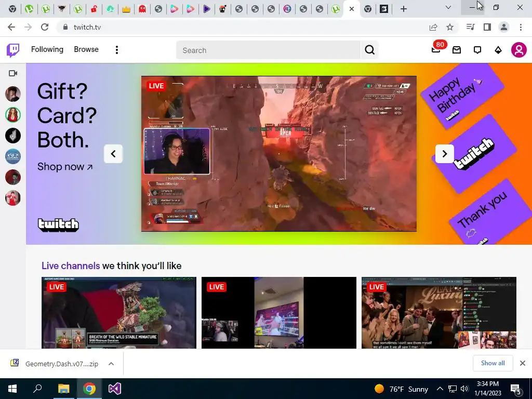This screenshot has height=399, width=532.
Task: Show next featured stream with right arrow
Action: coord(445,154)
